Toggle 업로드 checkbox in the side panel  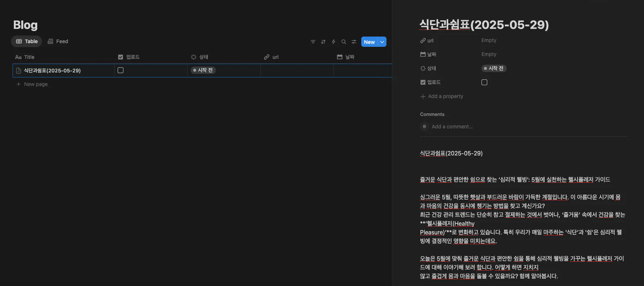click(x=484, y=82)
